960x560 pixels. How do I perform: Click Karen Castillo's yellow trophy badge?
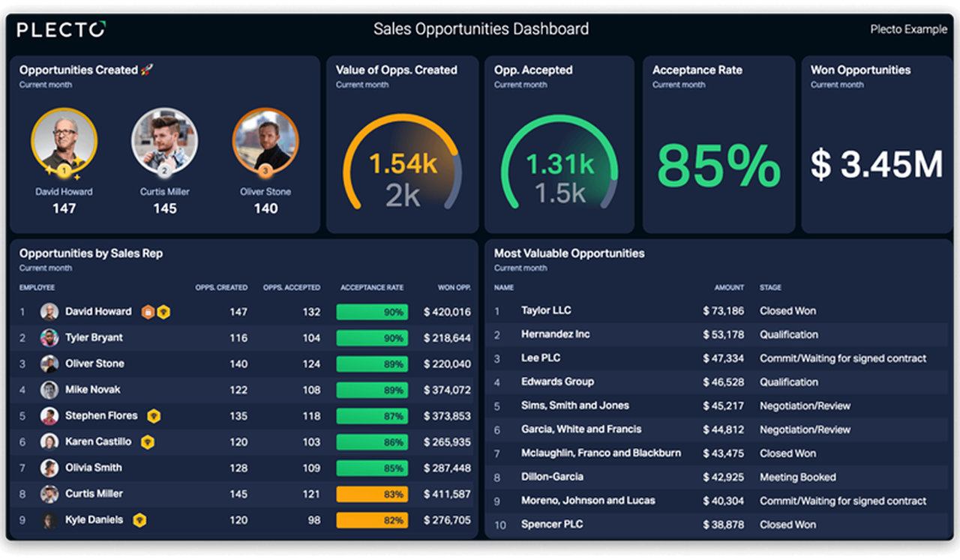pos(148,442)
